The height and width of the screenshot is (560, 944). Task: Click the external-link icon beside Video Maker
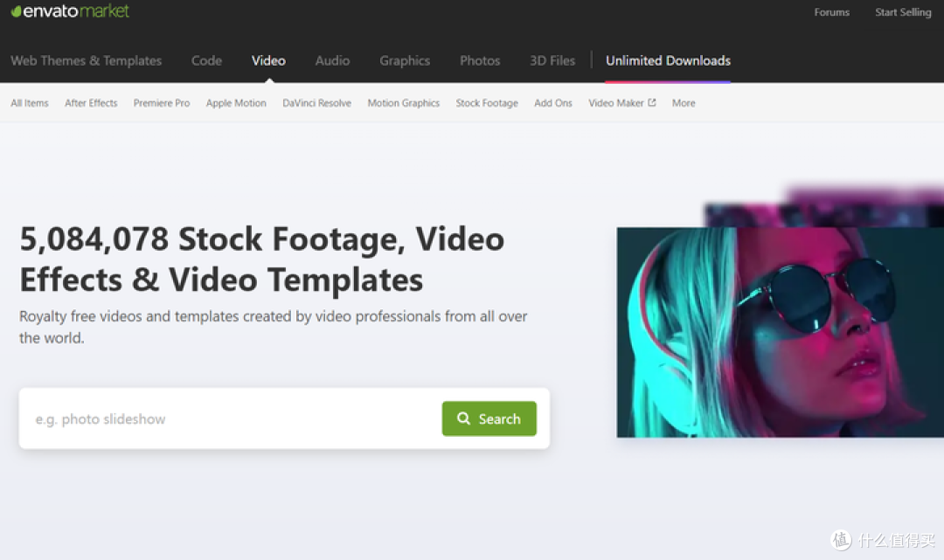[x=651, y=102]
